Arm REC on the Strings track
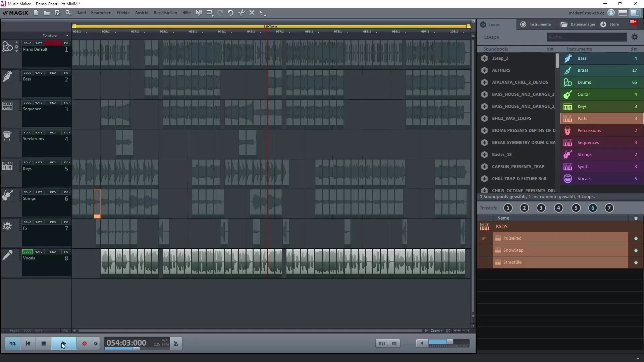This screenshot has width=644, height=362. coord(53,192)
